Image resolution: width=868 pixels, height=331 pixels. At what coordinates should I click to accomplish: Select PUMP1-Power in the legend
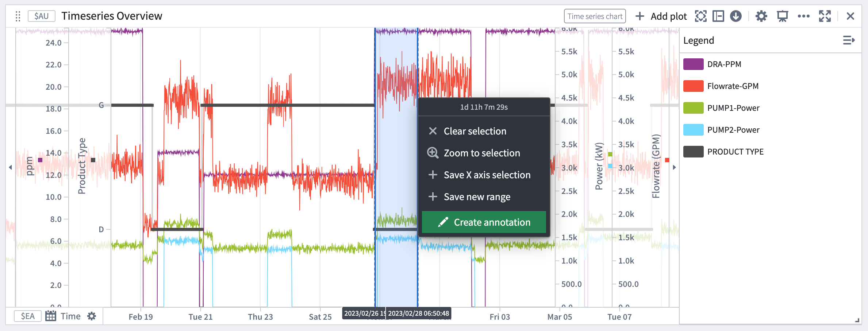(733, 108)
